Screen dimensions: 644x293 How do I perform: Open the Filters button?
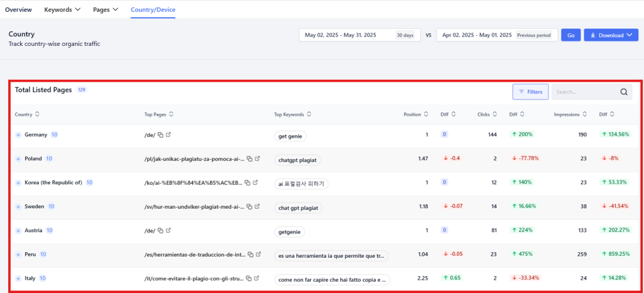(x=530, y=92)
